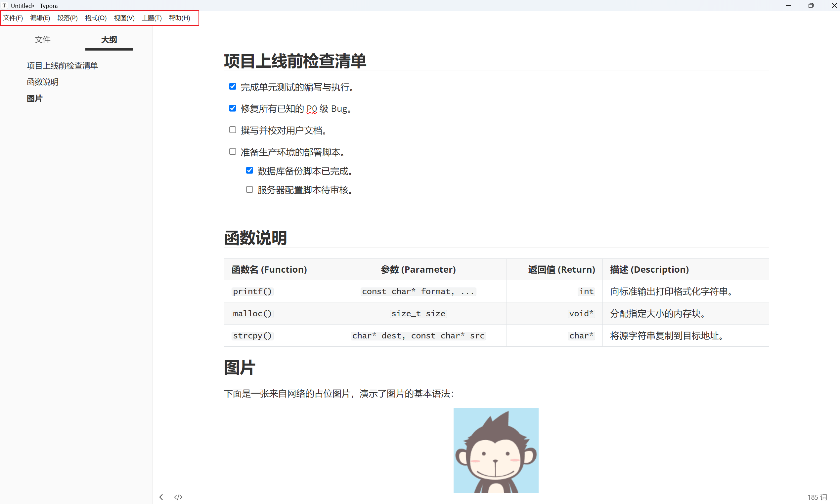
Task: Minimize the Typora window
Action: click(x=788, y=5)
